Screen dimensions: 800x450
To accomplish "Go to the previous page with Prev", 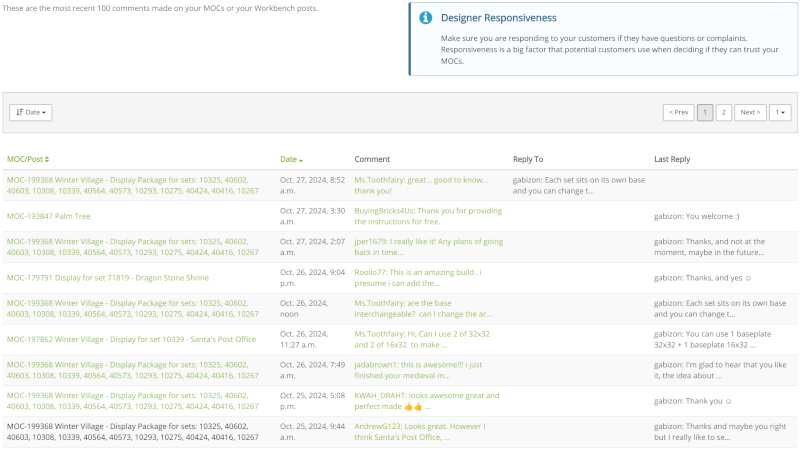I will pyautogui.click(x=678, y=112).
